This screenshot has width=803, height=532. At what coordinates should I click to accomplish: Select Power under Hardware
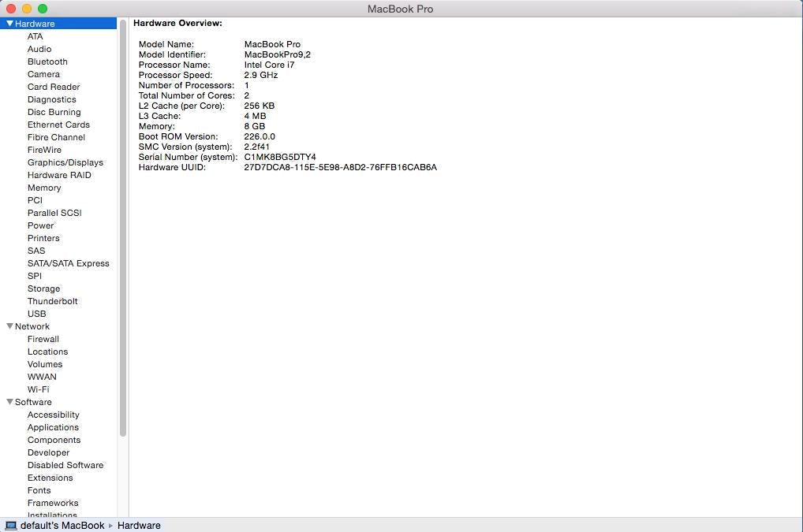click(40, 225)
